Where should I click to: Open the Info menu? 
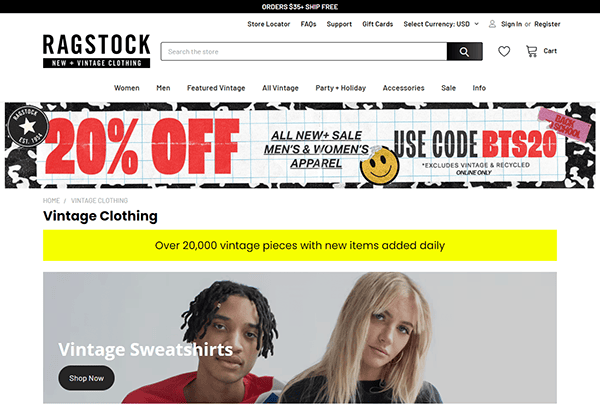coord(479,88)
